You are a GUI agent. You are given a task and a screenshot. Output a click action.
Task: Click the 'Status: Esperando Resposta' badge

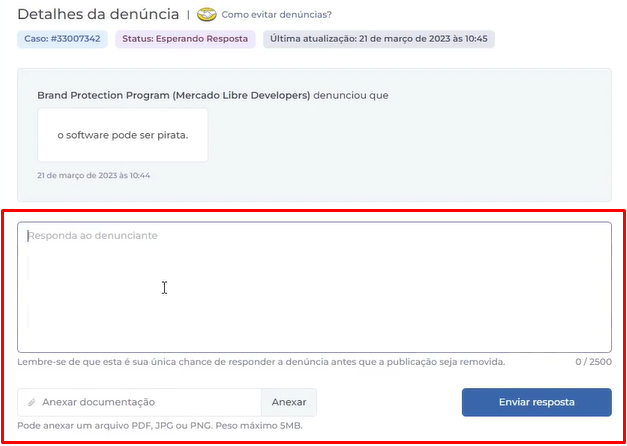[x=185, y=39]
